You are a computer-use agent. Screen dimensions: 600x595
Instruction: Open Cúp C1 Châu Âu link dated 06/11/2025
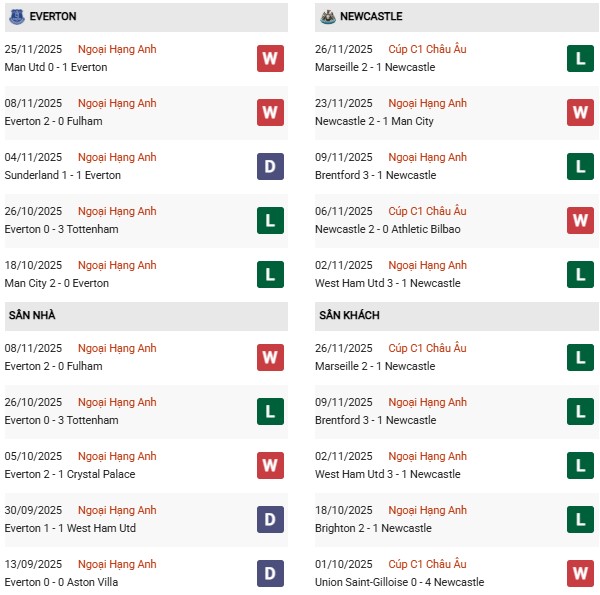pos(427,211)
